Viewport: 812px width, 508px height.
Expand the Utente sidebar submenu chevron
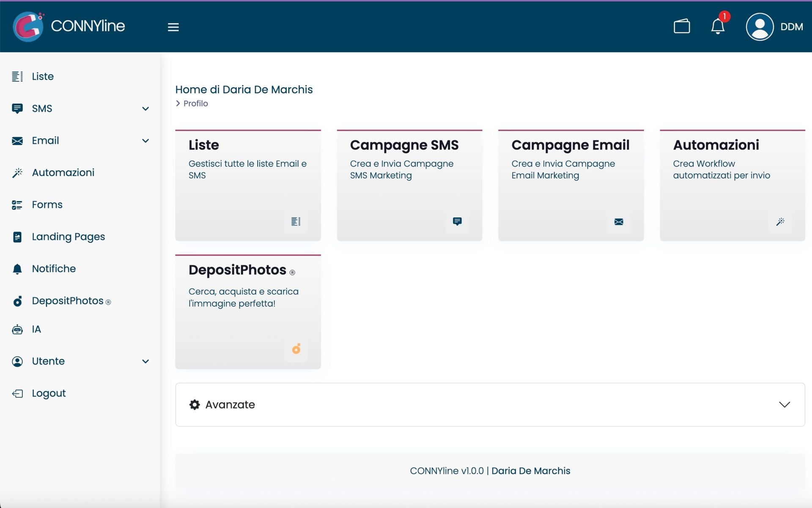click(x=145, y=361)
